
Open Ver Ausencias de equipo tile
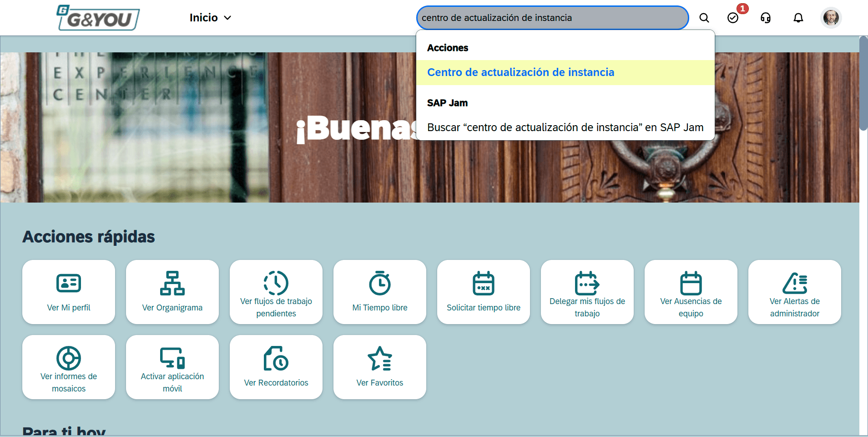coord(691,292)
